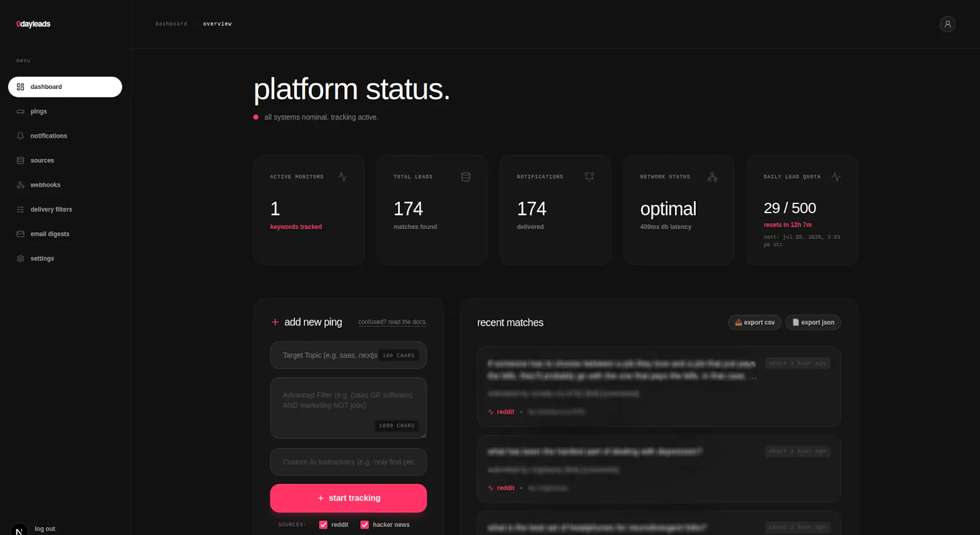Click pulse icon of second reddit match
Screen dimensions: 980x535
tap(491, 488)
